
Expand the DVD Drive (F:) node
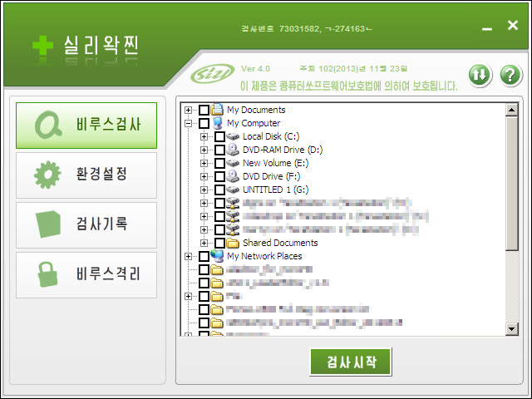[x=204, y=176]
